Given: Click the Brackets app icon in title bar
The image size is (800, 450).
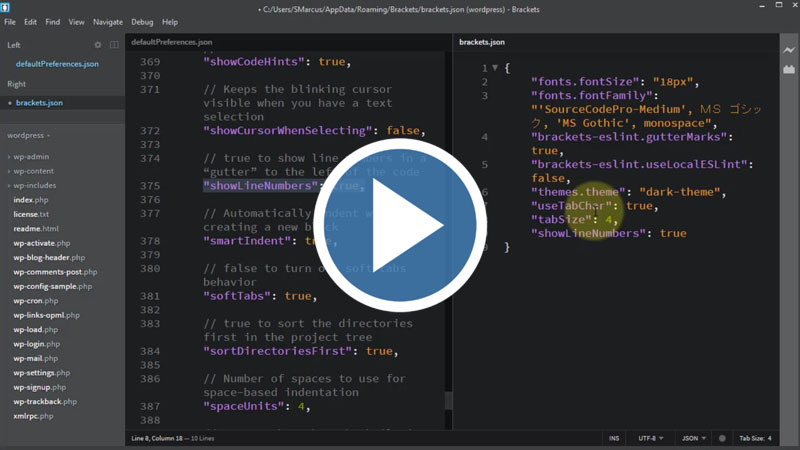Looking at the screenshot, I should point(9,7).
